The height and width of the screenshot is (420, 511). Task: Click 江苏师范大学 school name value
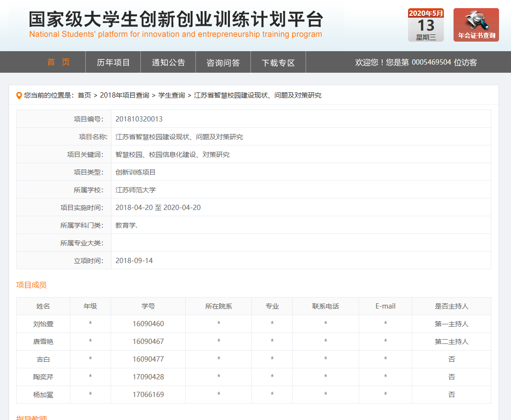pos(136,190)
